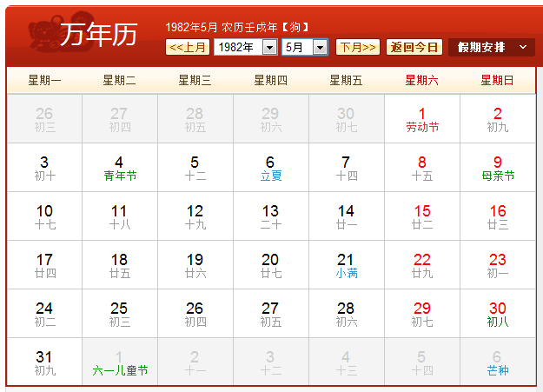Select June 6 芒种 greyed cell
Screen dimensions: 543x392
click(x=498, y=362)
